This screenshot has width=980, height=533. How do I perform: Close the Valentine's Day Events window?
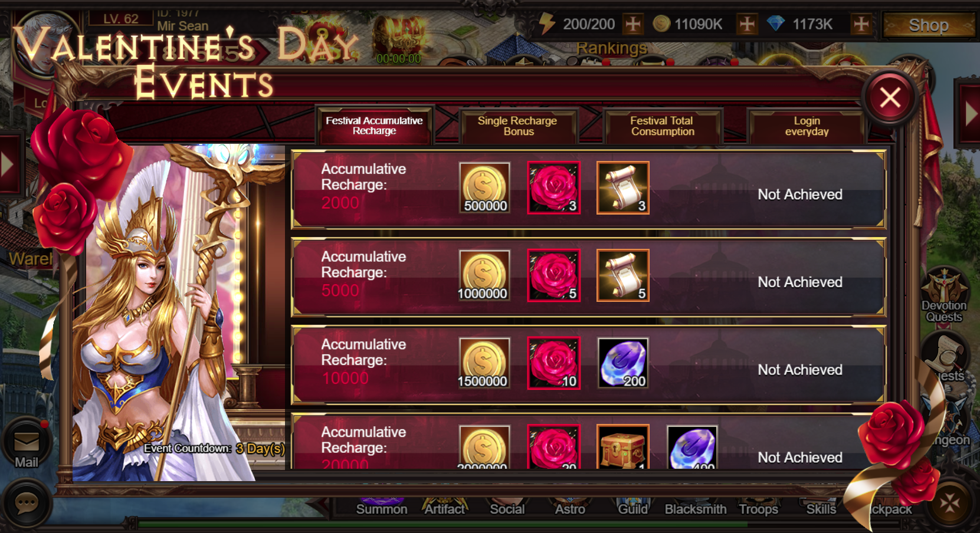point(890,97)
